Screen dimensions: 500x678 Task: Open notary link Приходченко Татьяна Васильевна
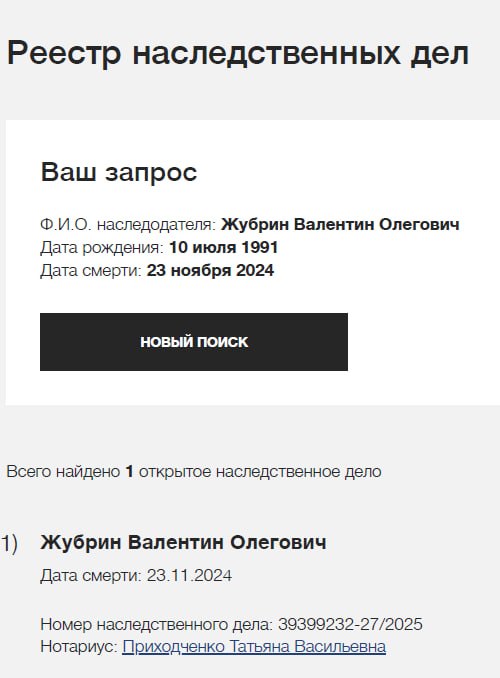pyautogui.click(x=254, y=646)
